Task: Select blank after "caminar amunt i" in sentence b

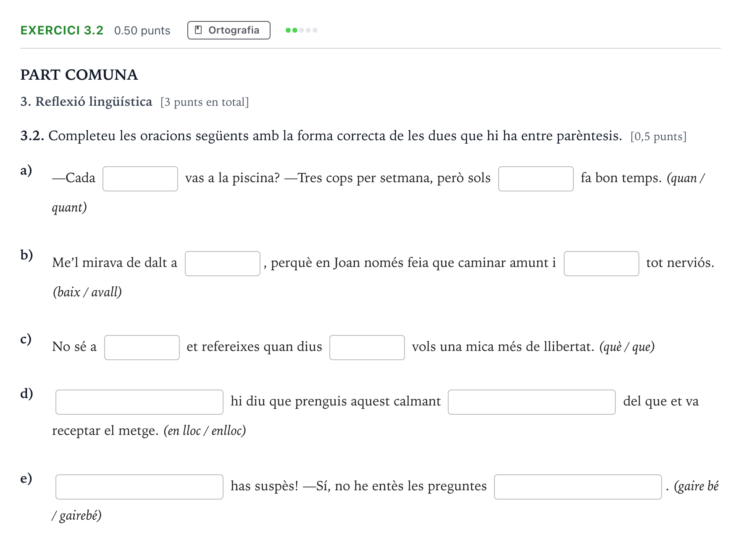Action: coord(601,264)
